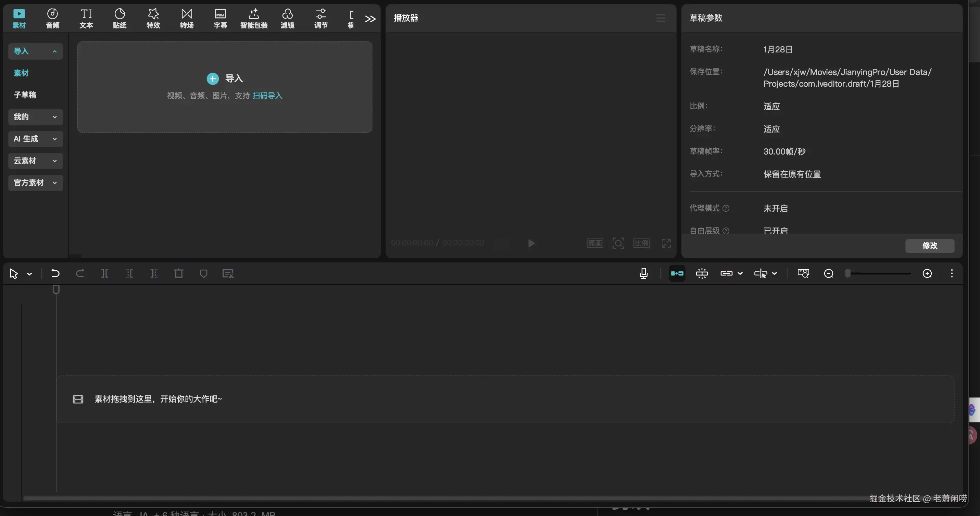The height and width of the screenshot is (516, 980).
Task: Click the 修改 modify button
Action: click(929, 245)
